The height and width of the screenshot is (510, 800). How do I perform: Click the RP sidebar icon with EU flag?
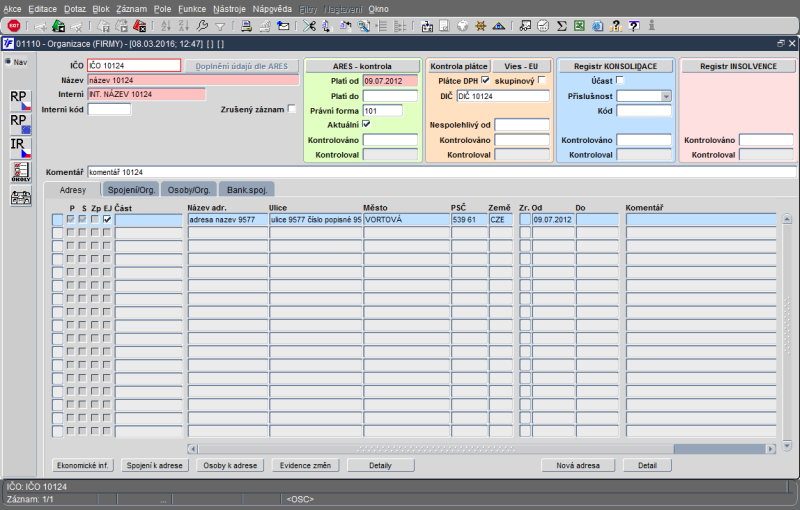pyautogui.click(x=21, y=124)
